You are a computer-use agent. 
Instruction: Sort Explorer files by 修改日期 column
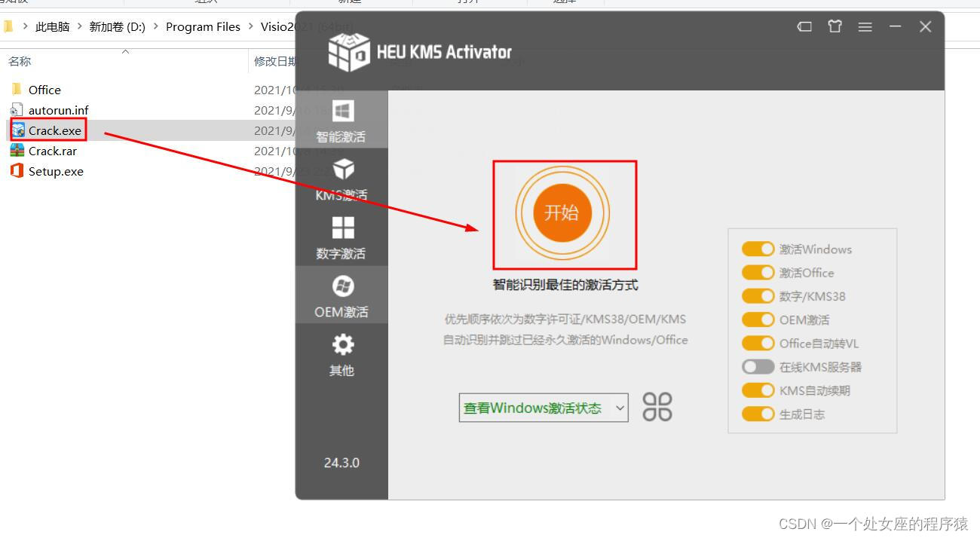pyautogui.click(x=275, y=61)
